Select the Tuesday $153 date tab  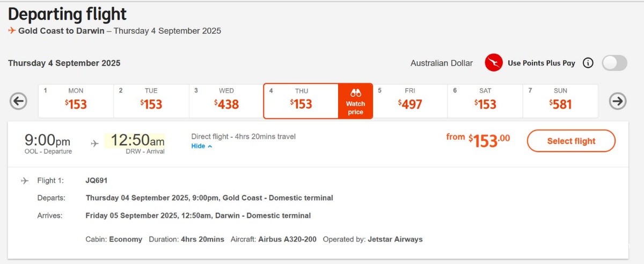(151, 101)
